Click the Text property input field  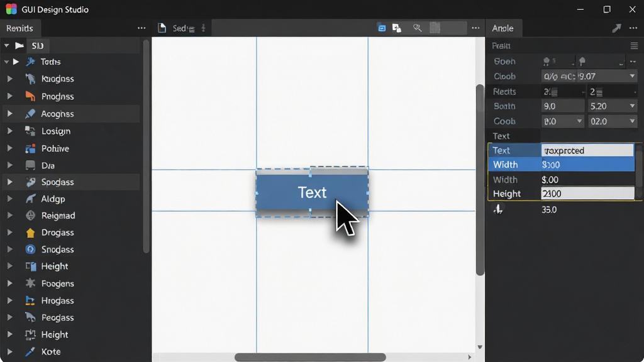[x=587, y=150]
